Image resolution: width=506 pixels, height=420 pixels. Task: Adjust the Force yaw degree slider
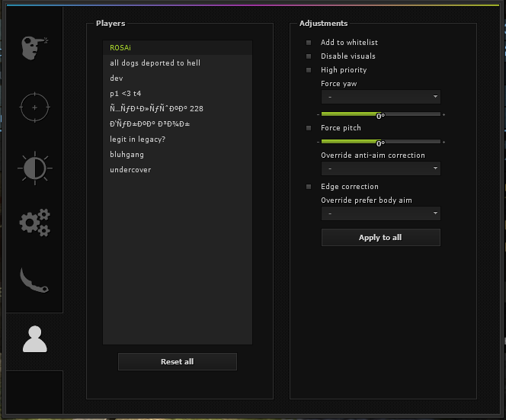coord(381,114)
